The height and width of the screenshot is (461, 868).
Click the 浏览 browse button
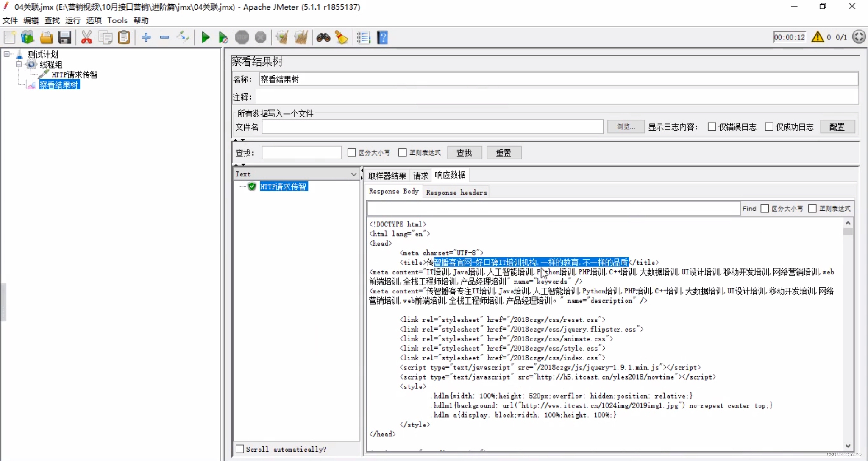pos(626,127)
